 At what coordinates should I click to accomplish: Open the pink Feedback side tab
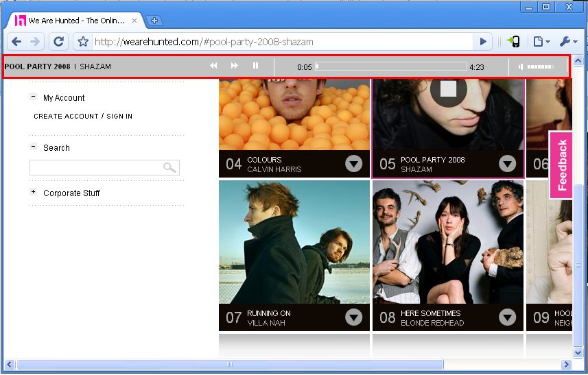pyautogui.click(x=561, y=165)
